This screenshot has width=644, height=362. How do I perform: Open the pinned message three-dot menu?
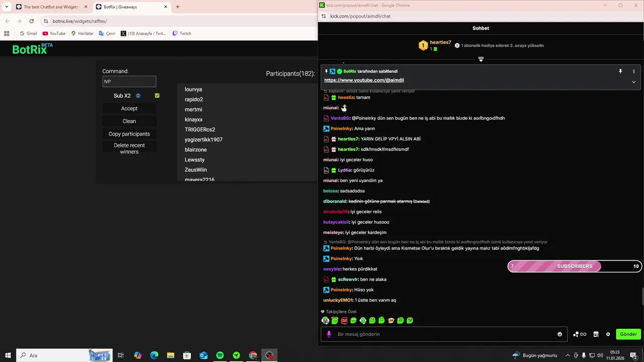pyautogui.click(x=634, y=71)
